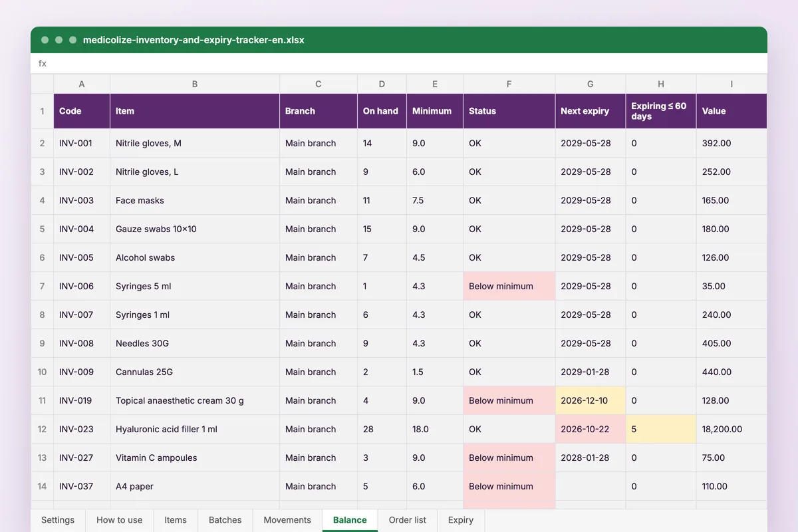Image resolution: width=798 pixels, height=532 pixels.
Task: Select column H header
Action: 661,84
